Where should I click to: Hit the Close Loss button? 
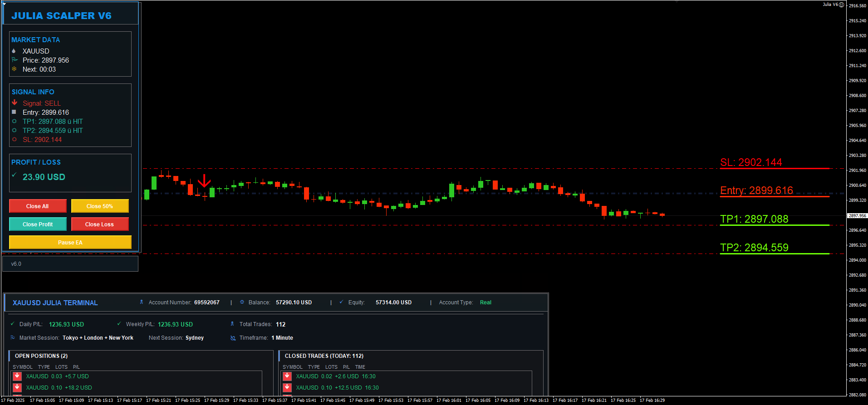coord(99,224)
